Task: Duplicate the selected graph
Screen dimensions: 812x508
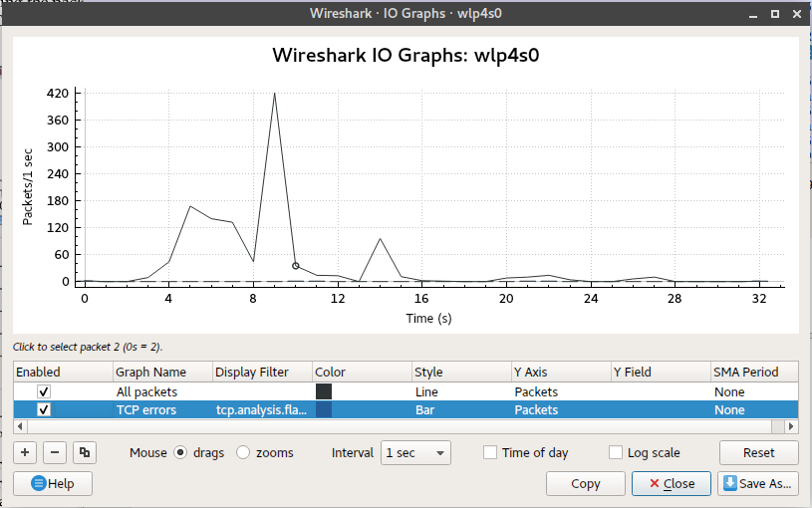Action: (x=86, y=452)
